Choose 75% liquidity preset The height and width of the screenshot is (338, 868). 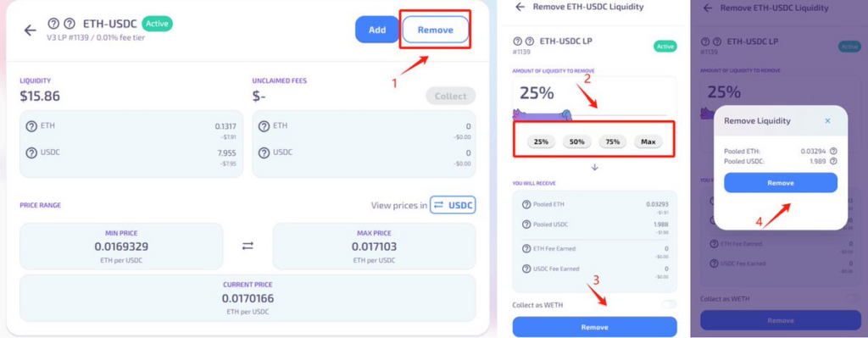(x=612, y=141)
